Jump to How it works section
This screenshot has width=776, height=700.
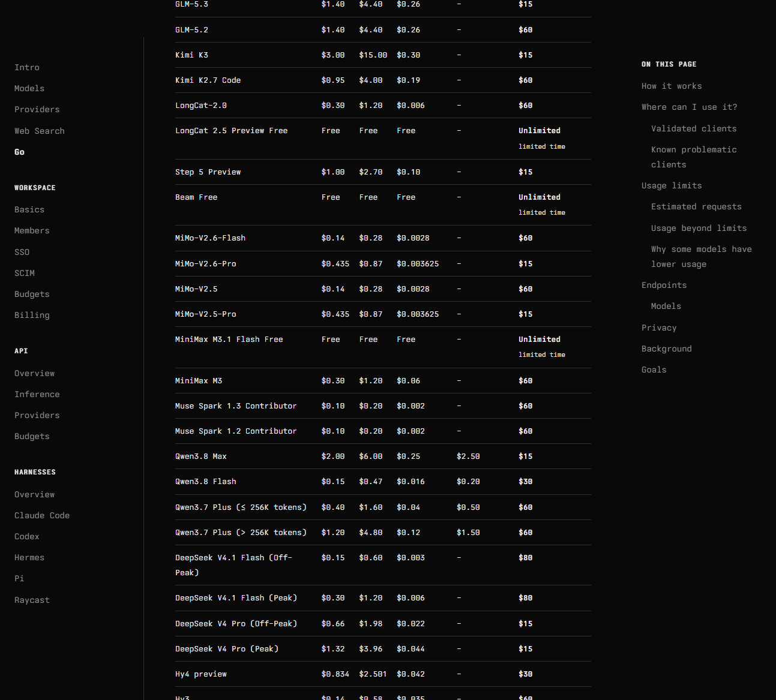[672, 86]
